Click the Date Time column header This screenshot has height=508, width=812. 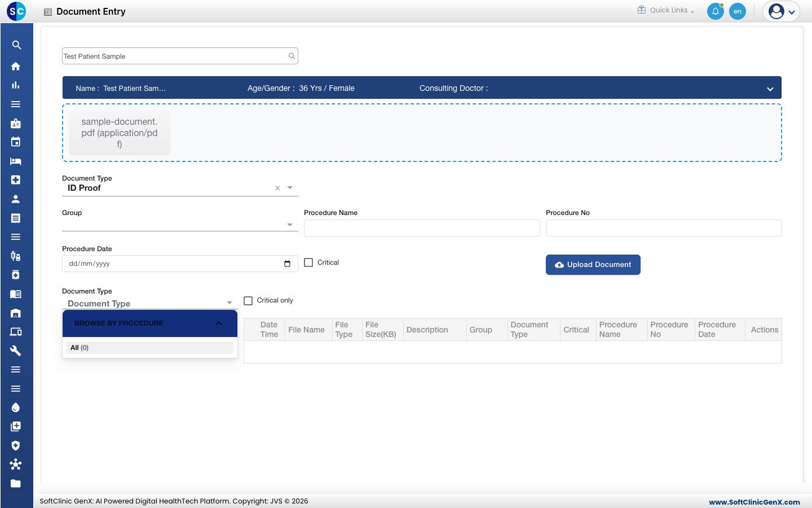[269, 330]
